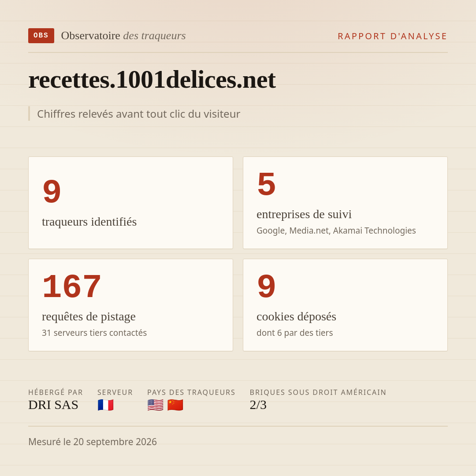Click the 2/3 value
Screen dimensions: 476x476
(x=258, y=405)
